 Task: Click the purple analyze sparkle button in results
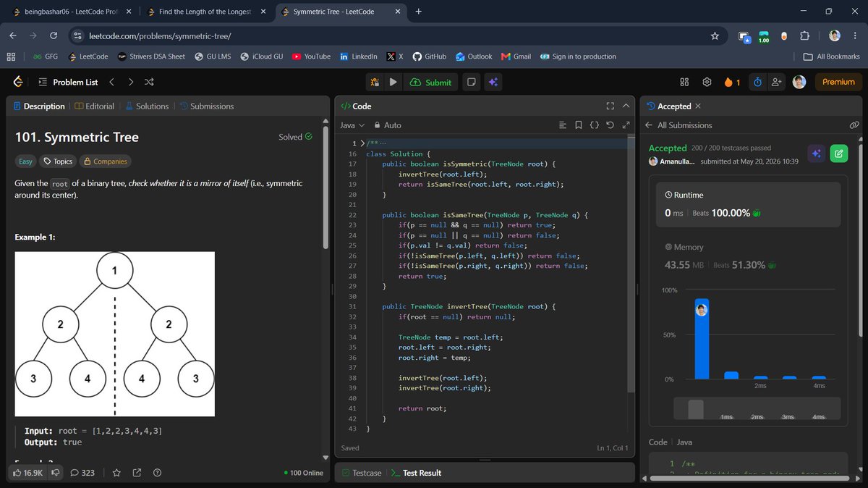(816, 153)
